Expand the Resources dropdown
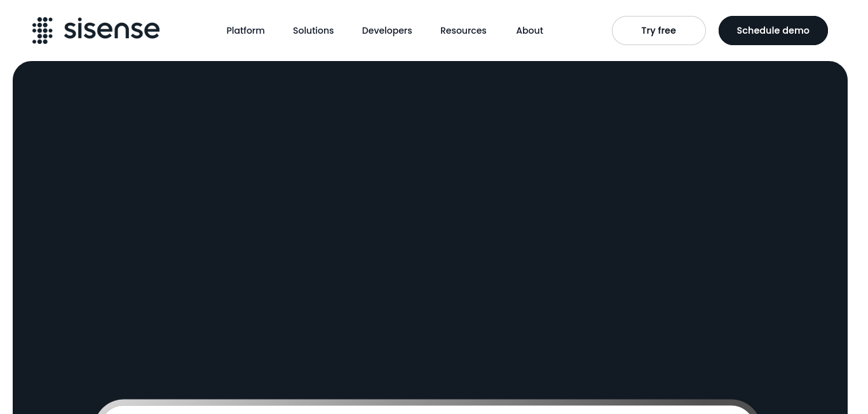The width and height of the screenshot is (868, 414). pos(463,31)
